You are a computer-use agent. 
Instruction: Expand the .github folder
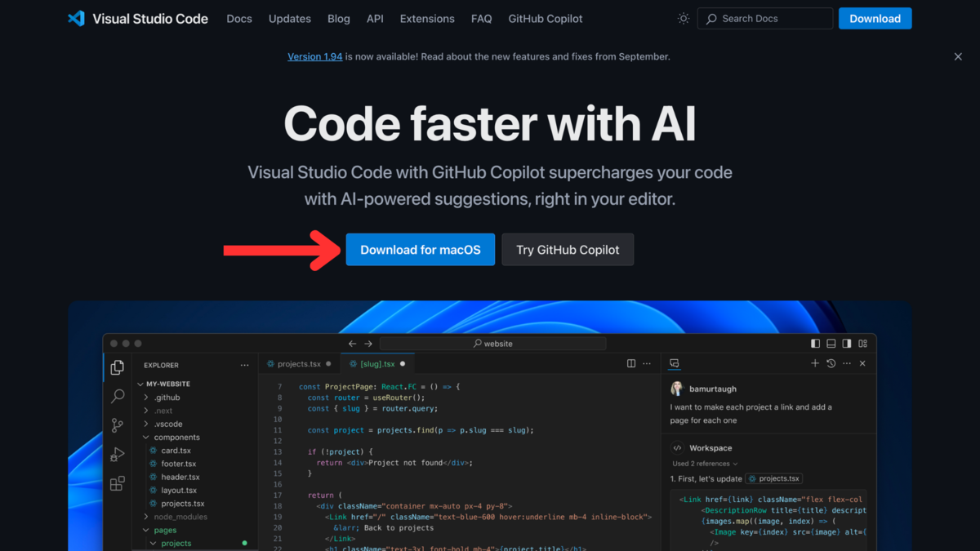pos(146,398)
